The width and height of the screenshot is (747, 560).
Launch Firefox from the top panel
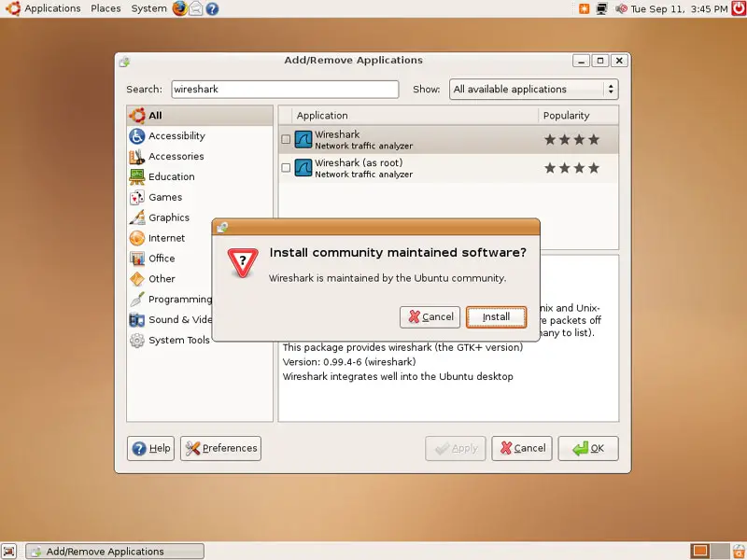[179, 8]
